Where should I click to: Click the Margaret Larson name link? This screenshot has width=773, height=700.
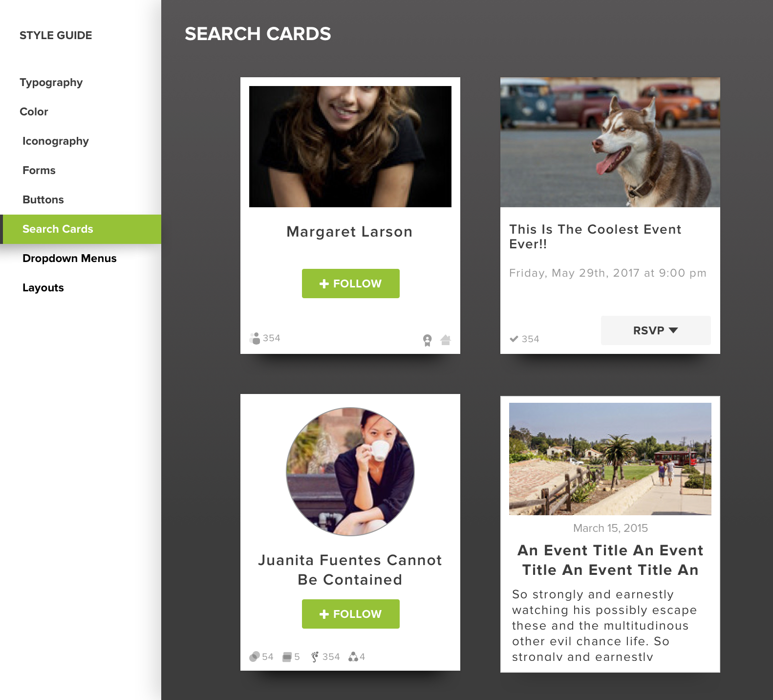click(350, 232)
